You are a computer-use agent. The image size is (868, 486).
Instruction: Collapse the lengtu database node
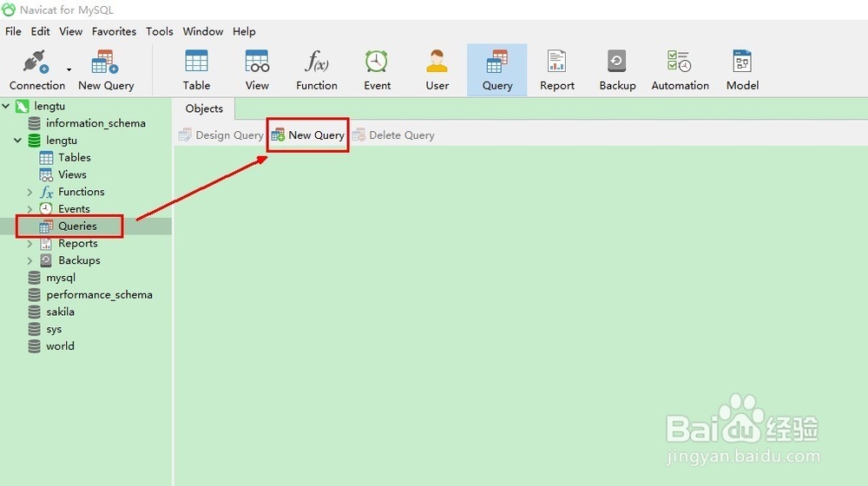[x=17, y=140]
